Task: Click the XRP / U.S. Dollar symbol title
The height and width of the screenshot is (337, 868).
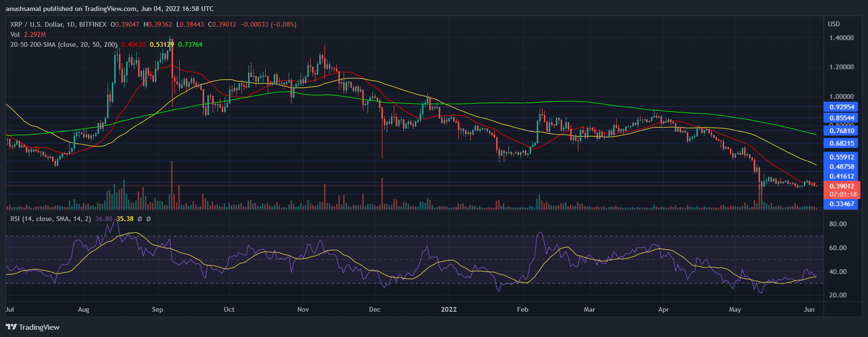Action: tap(58, 24)
